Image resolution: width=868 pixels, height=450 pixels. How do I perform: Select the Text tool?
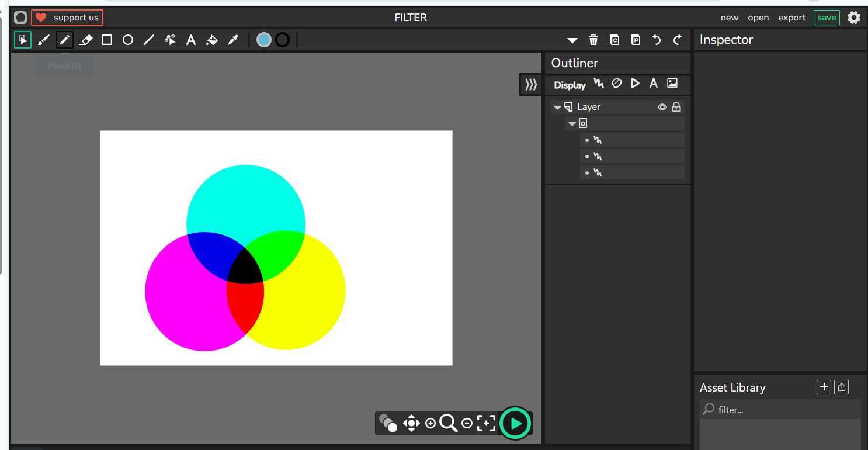[191, 40]
